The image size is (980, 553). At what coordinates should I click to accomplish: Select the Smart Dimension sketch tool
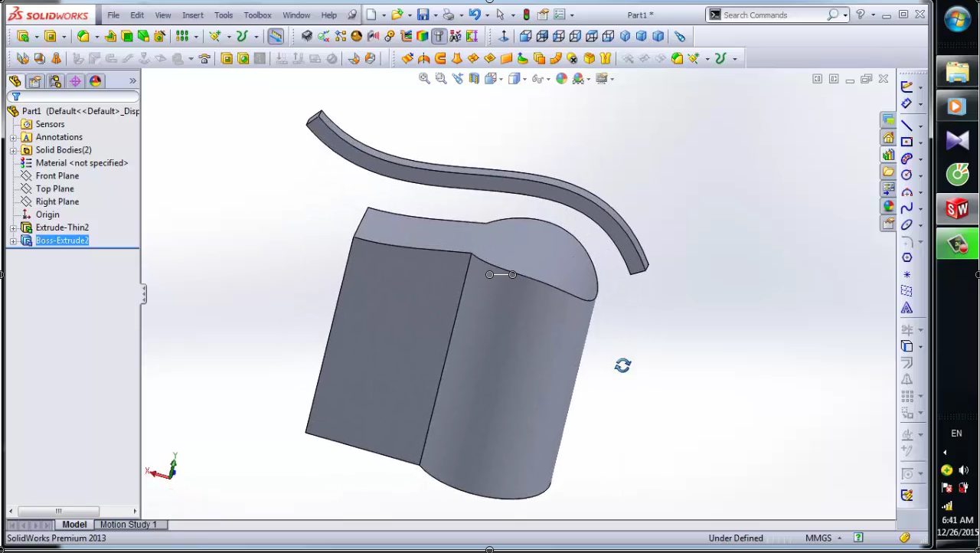tap(906, 104)
